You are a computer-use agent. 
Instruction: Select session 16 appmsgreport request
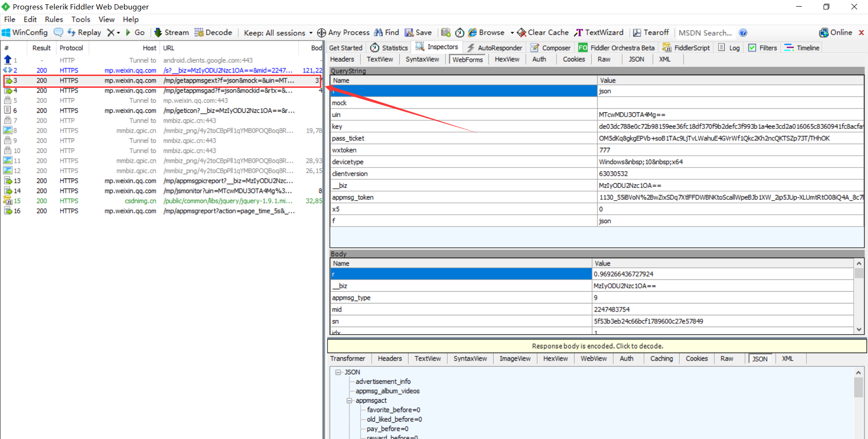tap(162, 211)
